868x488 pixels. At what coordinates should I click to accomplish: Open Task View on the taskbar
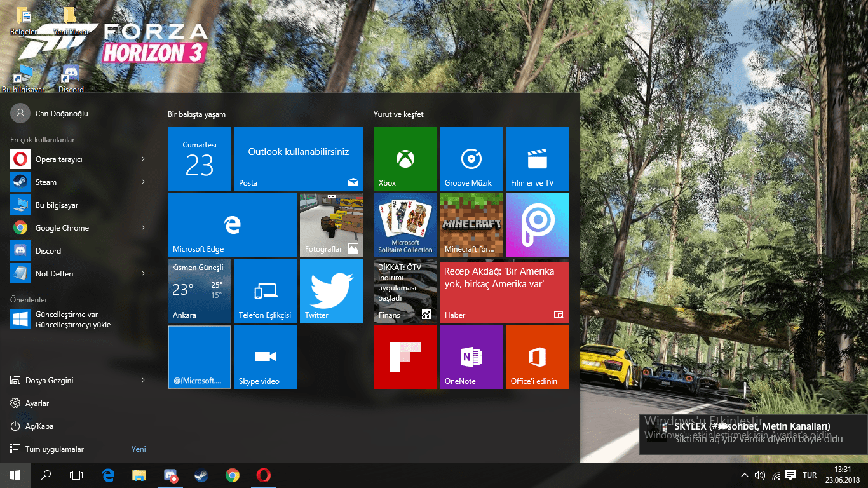click(x=76, y=475)
